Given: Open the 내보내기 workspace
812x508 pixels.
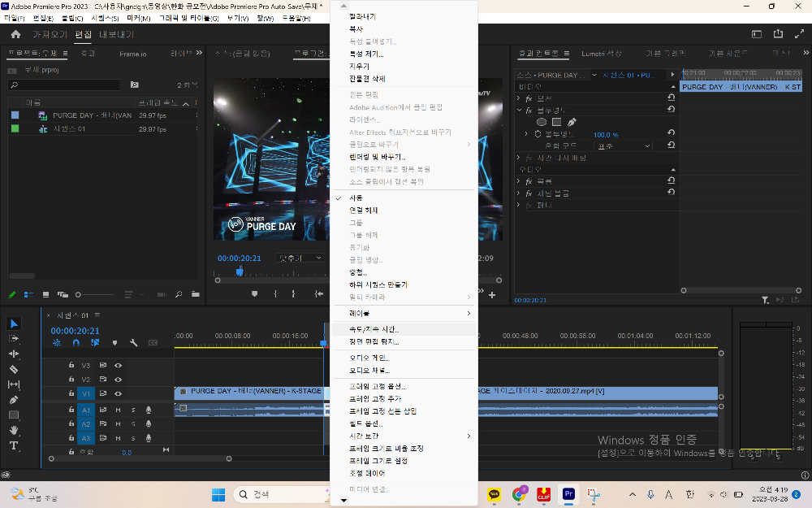Looking at the screenshot, I should [x=116, y=34].
